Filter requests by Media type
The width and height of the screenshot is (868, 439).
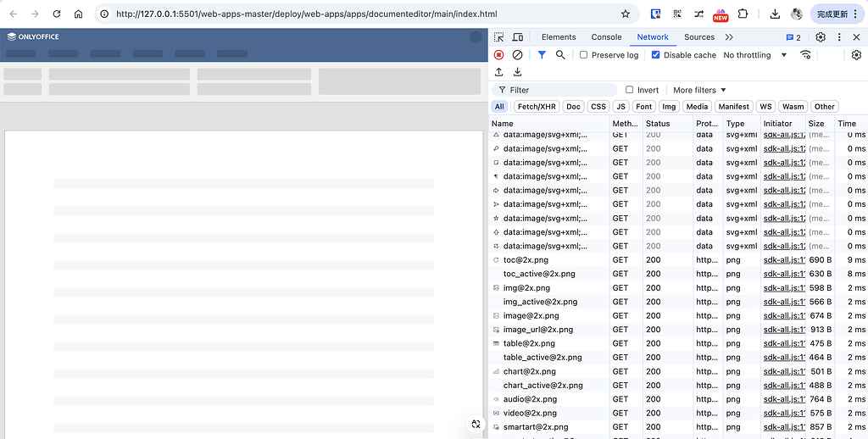tap(697, 106)
